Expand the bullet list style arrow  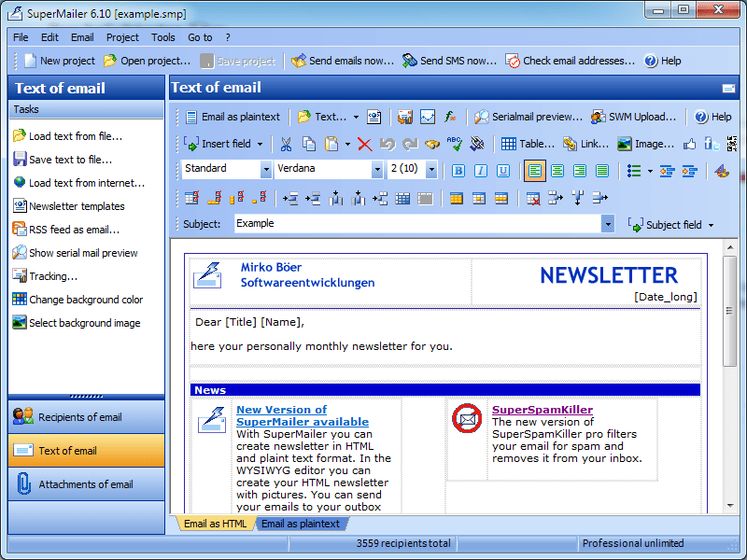point(650,171)
